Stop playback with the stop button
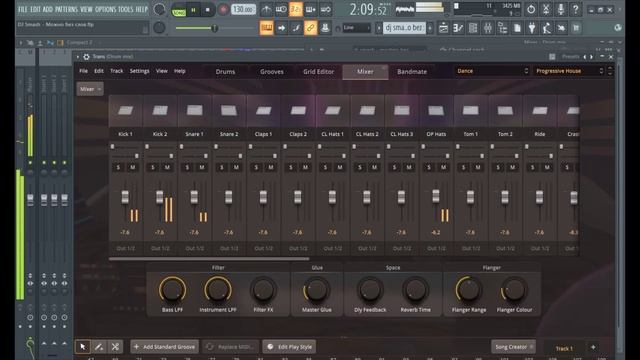 point(208,9)
